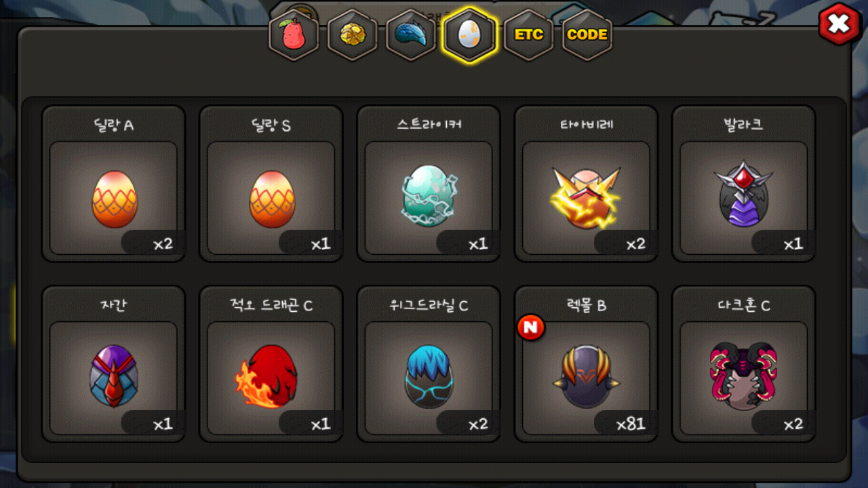
Task: Open the ETC tab
Action: (x=528, y=35)
